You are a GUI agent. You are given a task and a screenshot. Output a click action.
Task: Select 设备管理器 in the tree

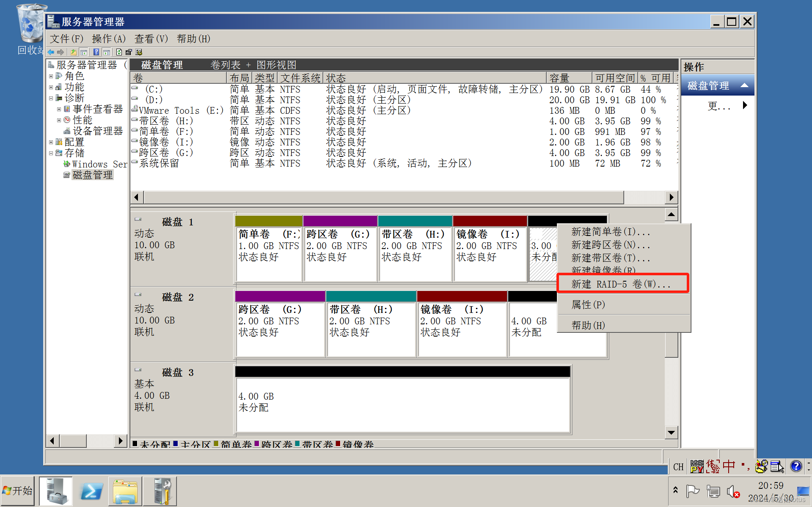click(98, 131)
